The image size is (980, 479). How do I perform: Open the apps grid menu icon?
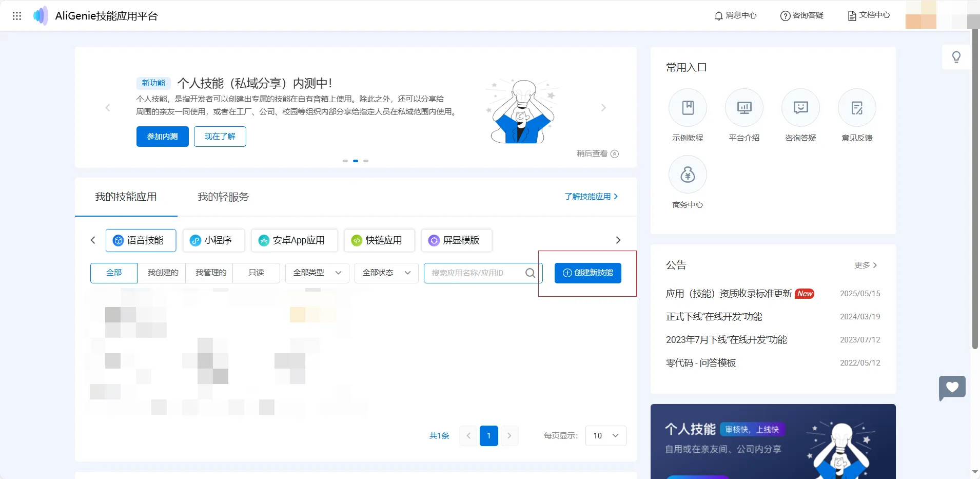(x=17, y=16)
